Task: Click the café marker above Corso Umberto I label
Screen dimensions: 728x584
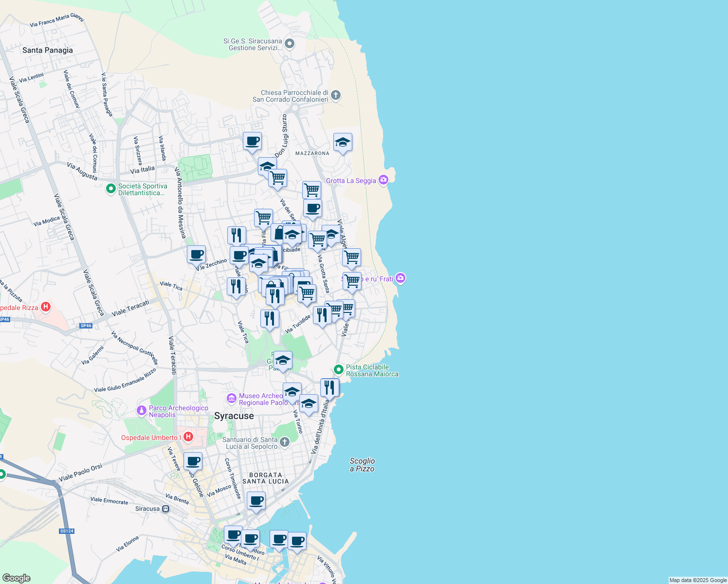Action: click(250, 540)
